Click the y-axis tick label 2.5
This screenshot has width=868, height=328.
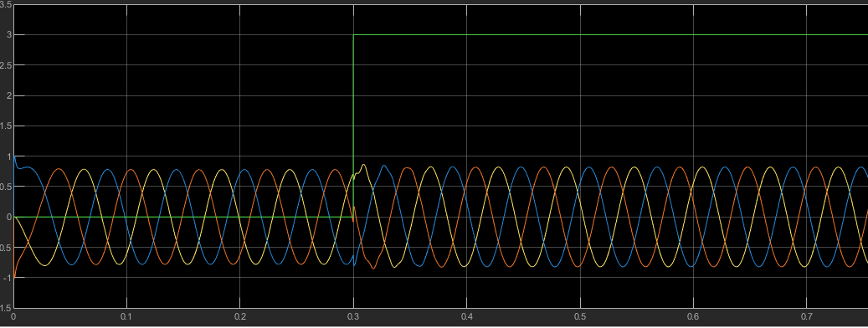(6, 65)
